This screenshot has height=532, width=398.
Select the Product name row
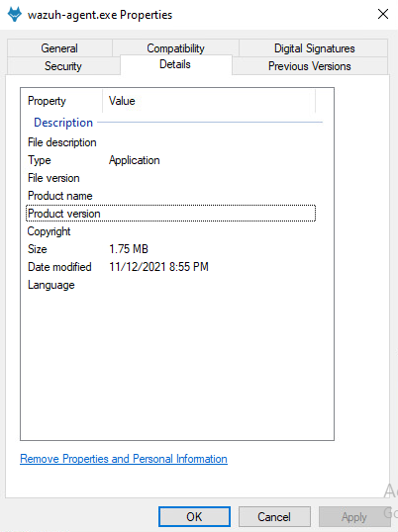[171, 196]
